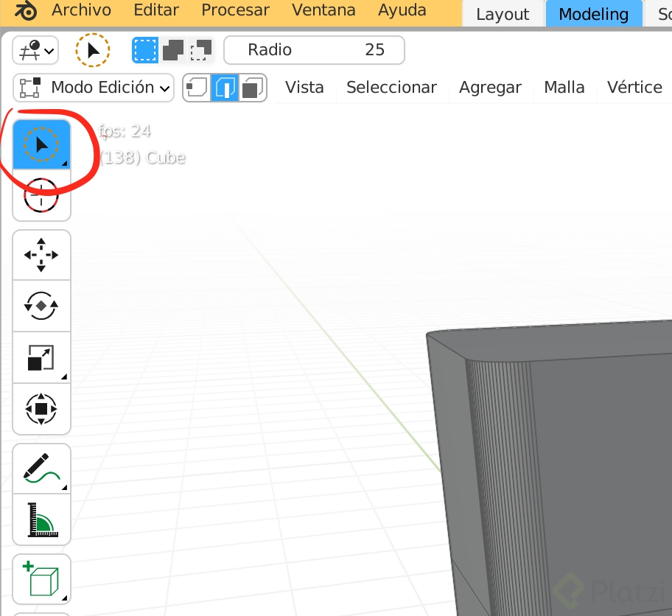
Task: Open the Modo Edición dropdown
Action: tap(93, 87)
